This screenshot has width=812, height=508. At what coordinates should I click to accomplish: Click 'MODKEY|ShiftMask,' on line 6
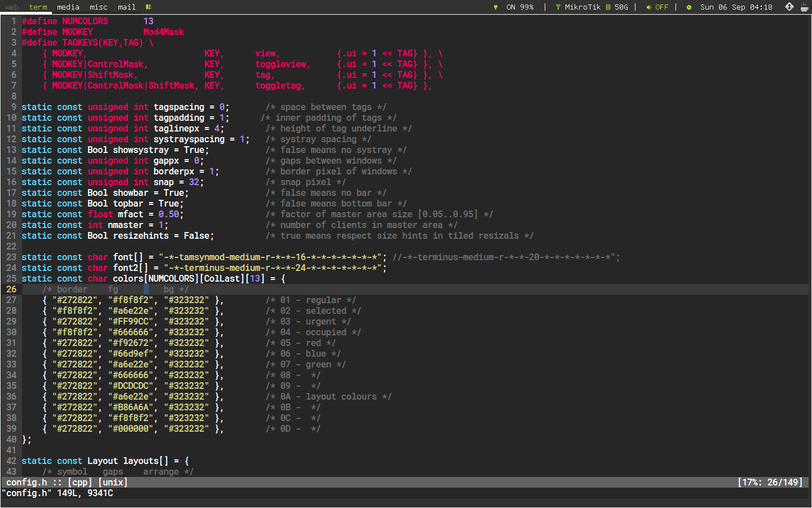[x=95, y=75]
